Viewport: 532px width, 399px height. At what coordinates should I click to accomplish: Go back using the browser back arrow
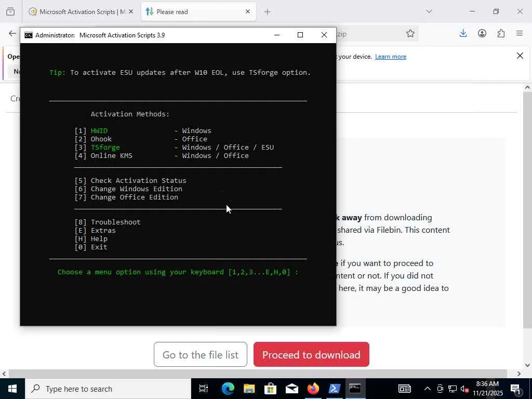(12, 33)
